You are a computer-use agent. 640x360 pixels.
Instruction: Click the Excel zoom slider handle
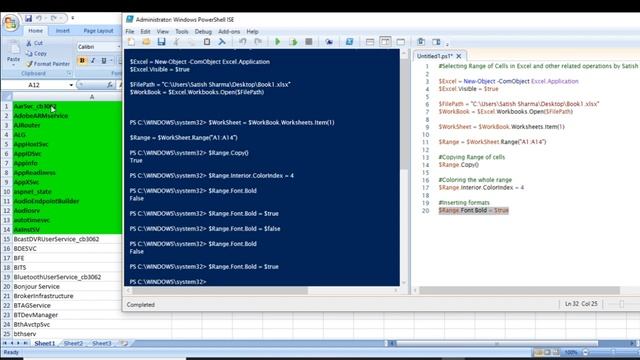613,352
